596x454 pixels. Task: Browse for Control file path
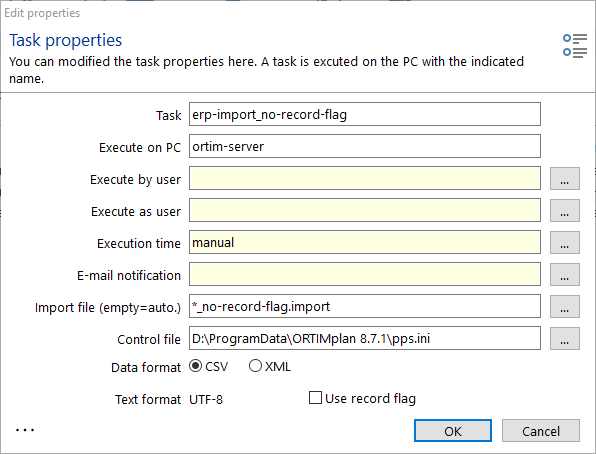564,338
